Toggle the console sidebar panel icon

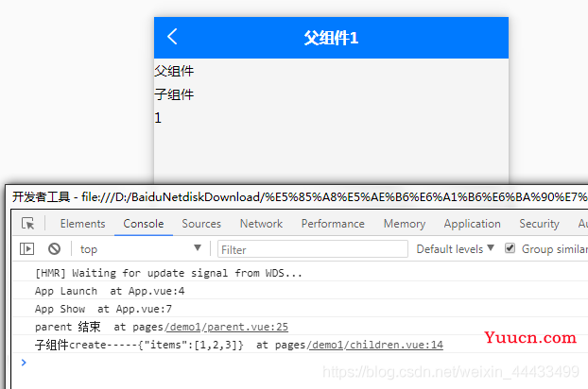click(x=27, y=248)
